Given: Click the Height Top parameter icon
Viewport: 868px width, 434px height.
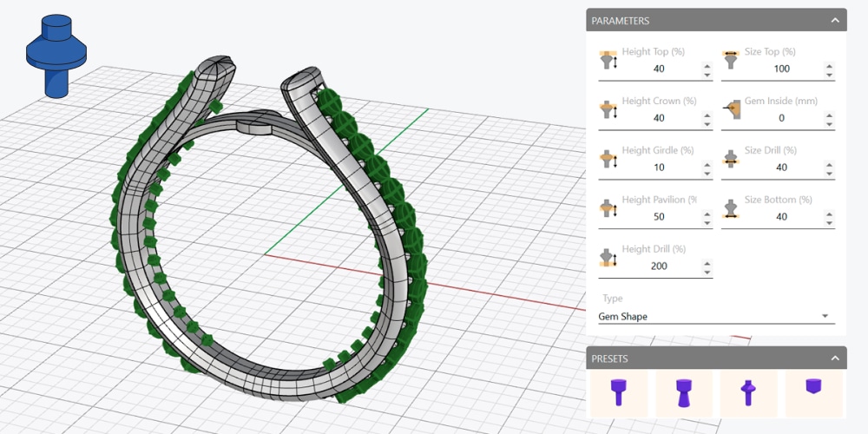Looking at the screenshot, I should click(x=608, y=60).
